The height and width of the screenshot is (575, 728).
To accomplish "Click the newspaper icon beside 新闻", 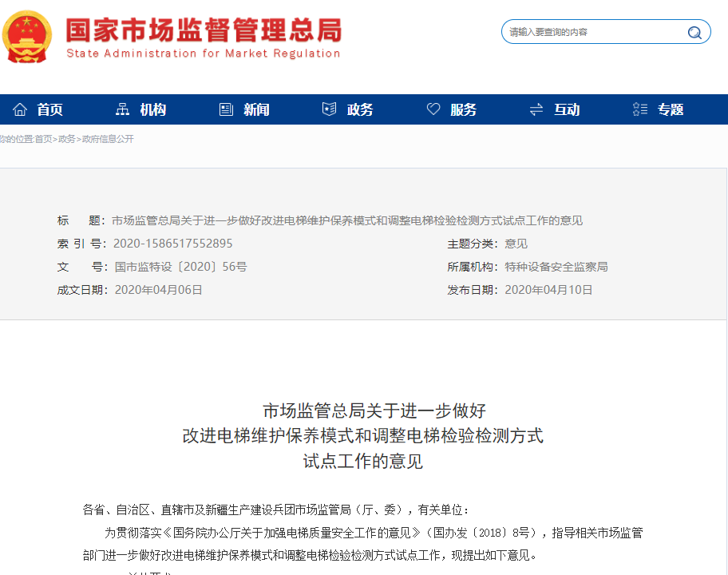I will click(225, 108).
